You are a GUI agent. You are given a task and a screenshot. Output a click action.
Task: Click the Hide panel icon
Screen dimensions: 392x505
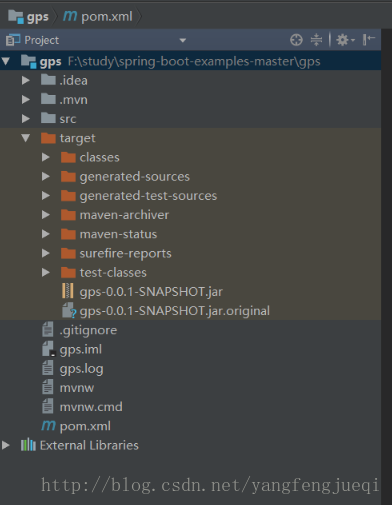point(369,39)
